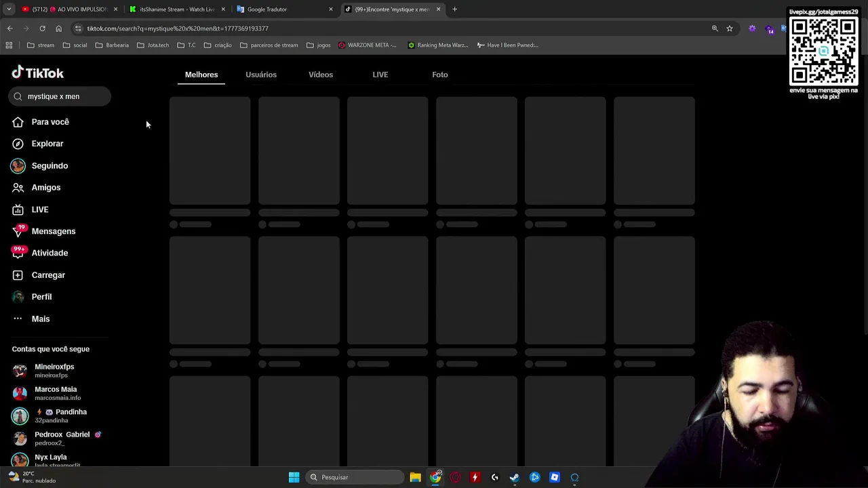This screenshot has height=488, width=868.
Task: Bookmark page with star icon
Action: [730, 28]
